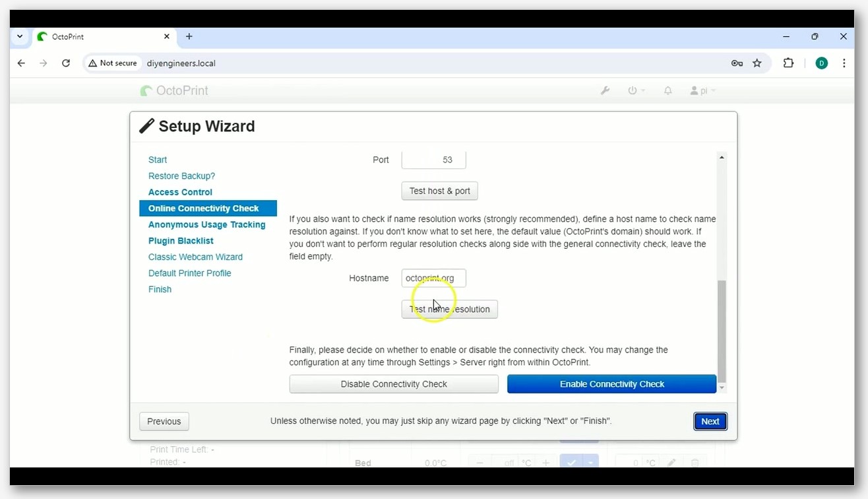Click the Hostname input field

[433, 278]
